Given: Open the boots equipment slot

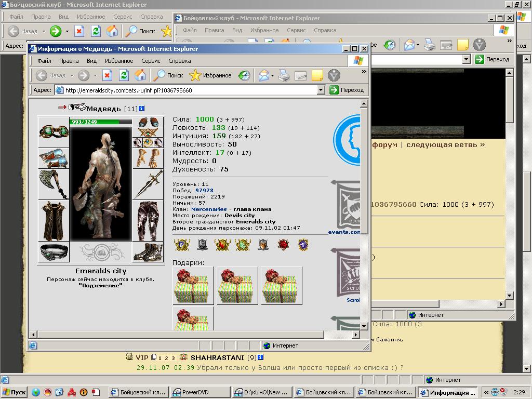Looking at the screenshot, I should [148, 252].
